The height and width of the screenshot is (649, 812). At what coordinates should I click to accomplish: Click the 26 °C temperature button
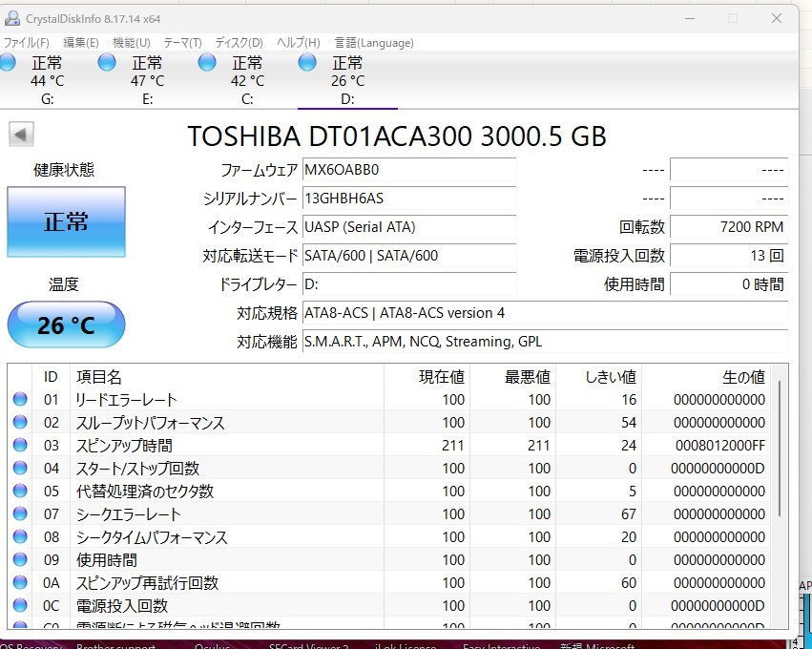(x=66, y=324)
